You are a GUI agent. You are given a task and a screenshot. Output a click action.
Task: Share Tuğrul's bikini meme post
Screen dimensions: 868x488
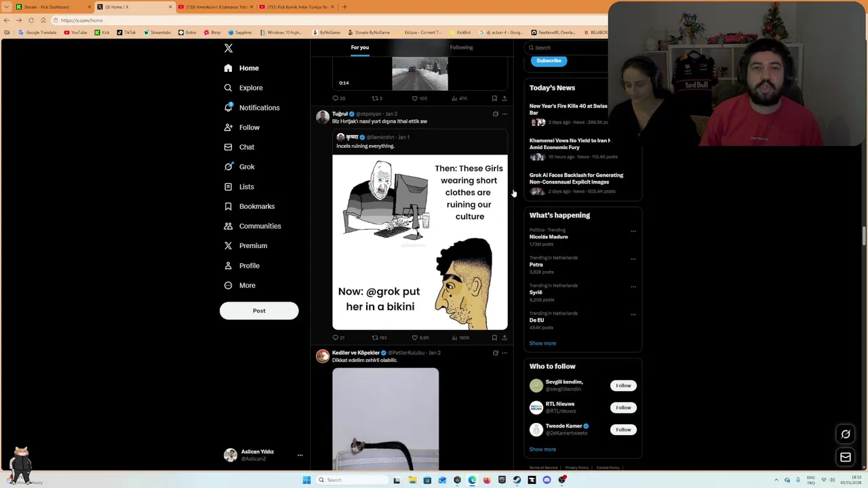click(504, 338)
